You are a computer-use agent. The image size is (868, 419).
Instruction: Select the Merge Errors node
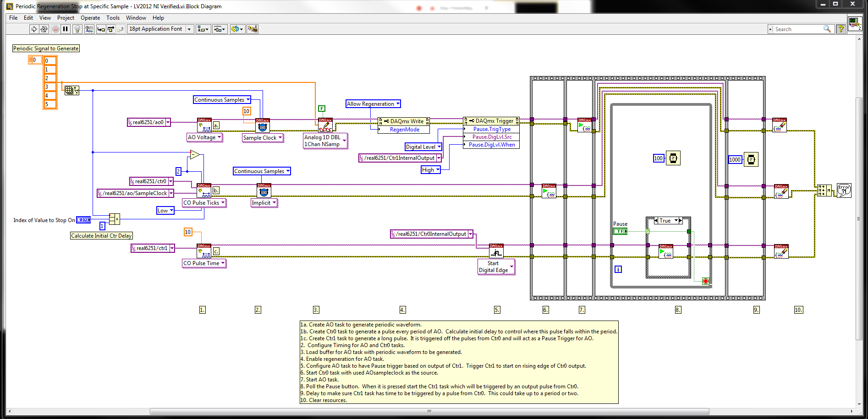coord(824,190)
